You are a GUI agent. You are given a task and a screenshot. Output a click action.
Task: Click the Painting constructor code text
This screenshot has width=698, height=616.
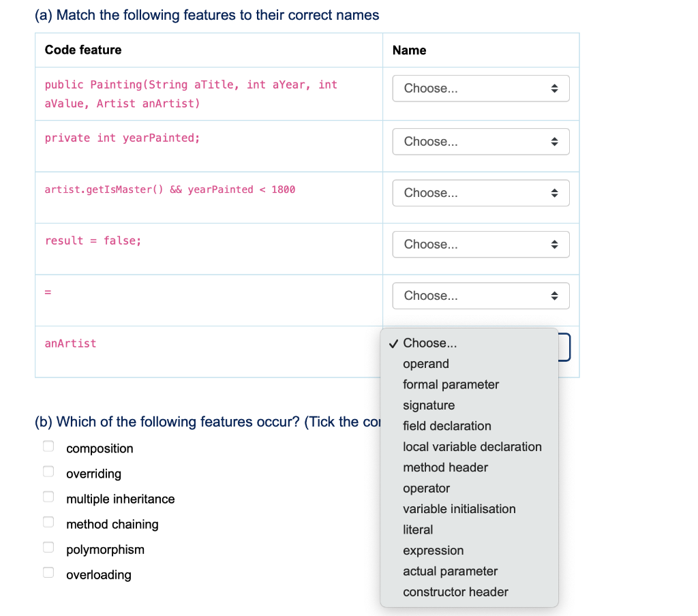[191, 94]
